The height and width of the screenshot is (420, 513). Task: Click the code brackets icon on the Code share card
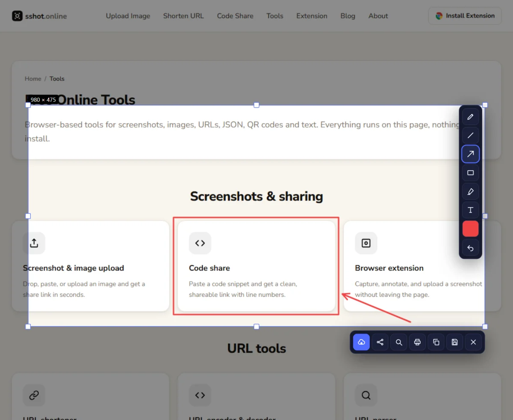pyautogui.click(x=200, y=243)
